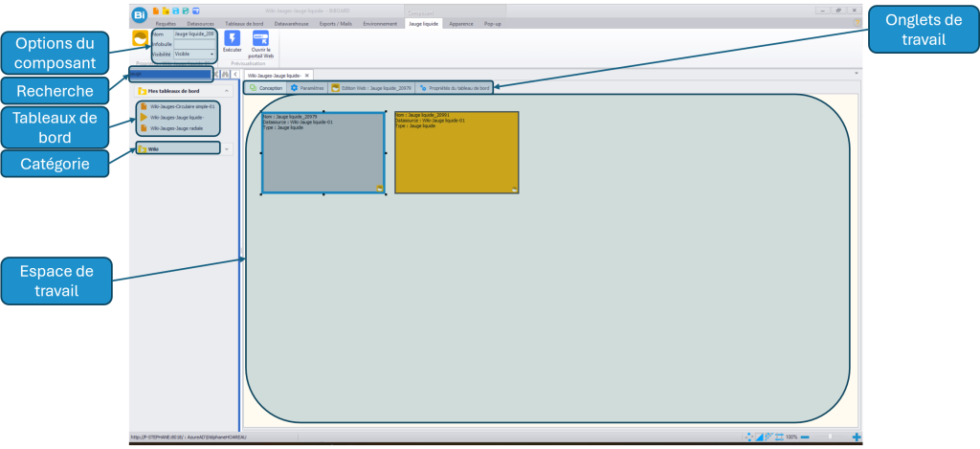
Task: Open the Datasources ribbon tab
Action: coord(200,24)
